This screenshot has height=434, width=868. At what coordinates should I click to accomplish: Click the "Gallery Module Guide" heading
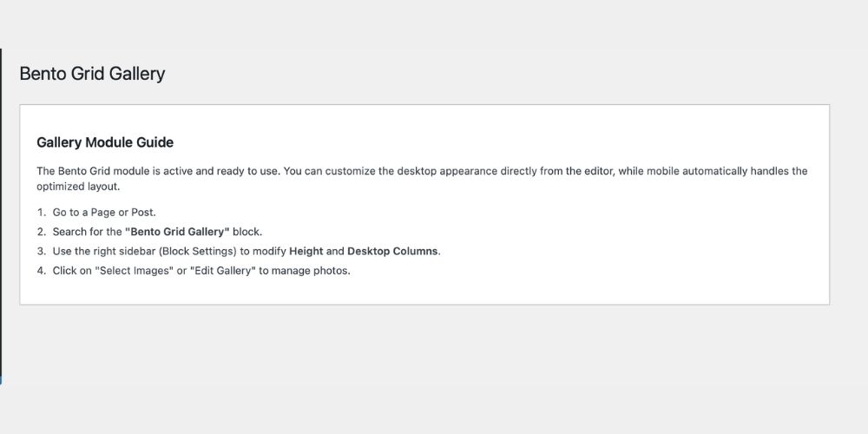(x=105, y=142)
